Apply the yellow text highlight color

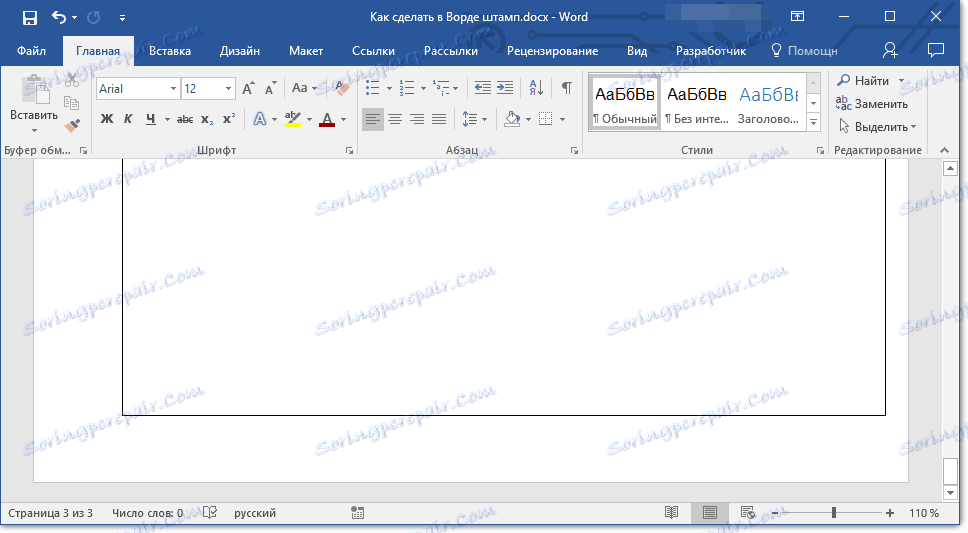click(293, 119)
